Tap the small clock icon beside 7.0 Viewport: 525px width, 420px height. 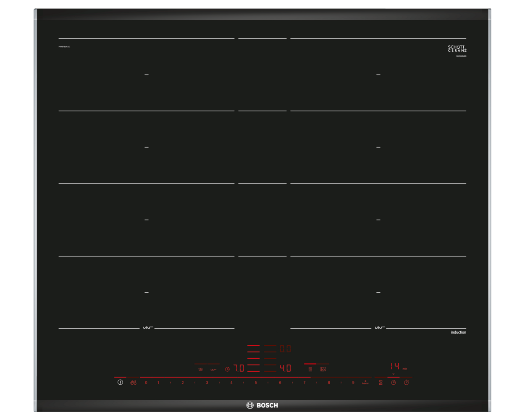(227, 369)
